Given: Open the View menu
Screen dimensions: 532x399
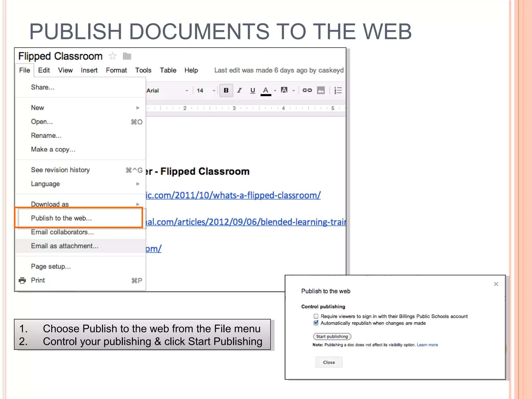Looking at the screenshot, I should coord(65,70).
